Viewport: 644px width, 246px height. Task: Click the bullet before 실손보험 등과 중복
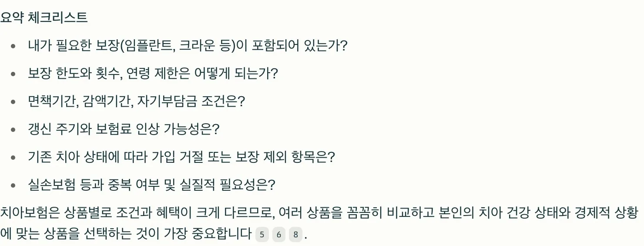(x=13, y=185)
